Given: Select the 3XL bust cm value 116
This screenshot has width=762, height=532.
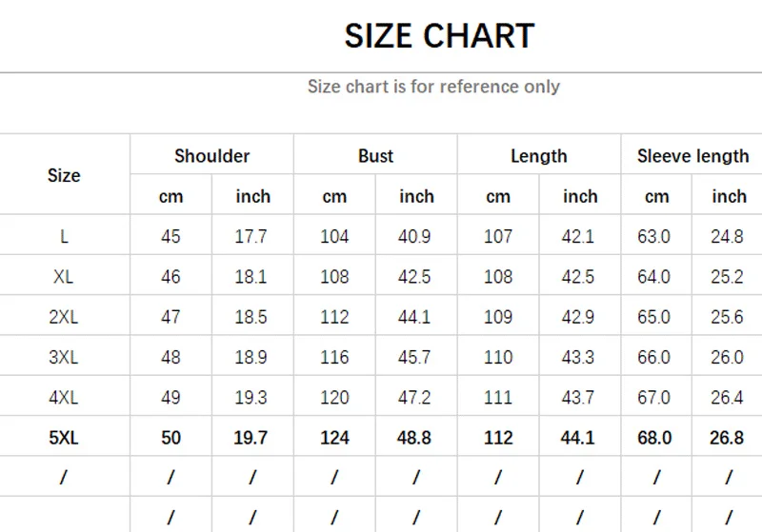Looking at the screenshot, I should 334,358.
